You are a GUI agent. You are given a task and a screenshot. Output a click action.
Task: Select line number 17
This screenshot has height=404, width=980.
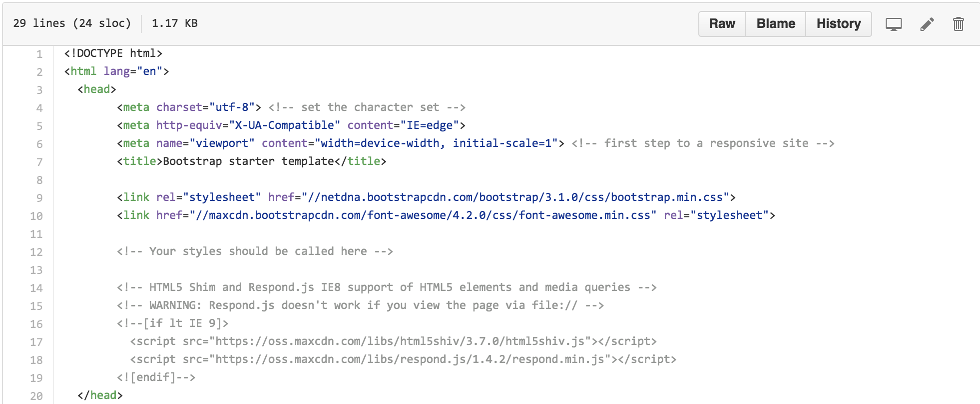36,342
